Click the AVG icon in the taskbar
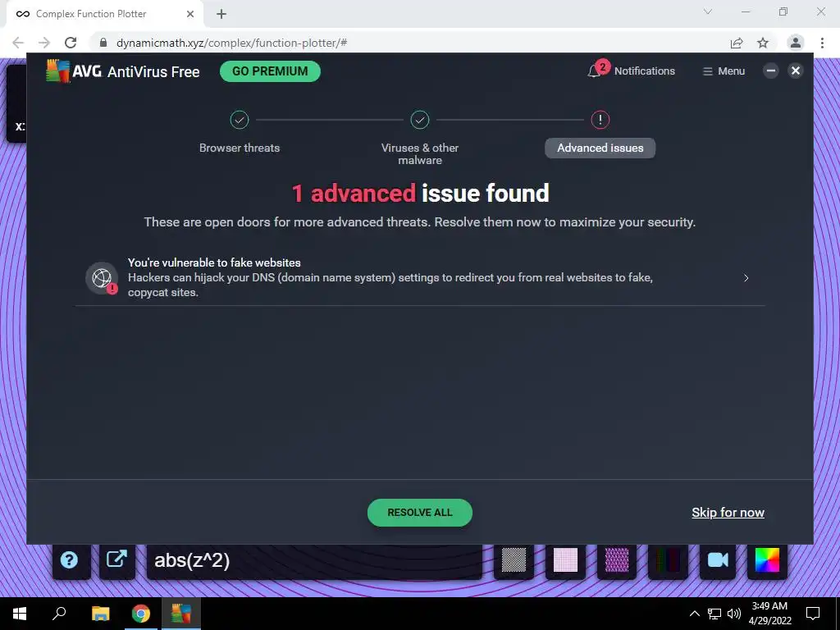Image resolution: width=840 pixels, height=630 pixels. click(x=181, y=614)
